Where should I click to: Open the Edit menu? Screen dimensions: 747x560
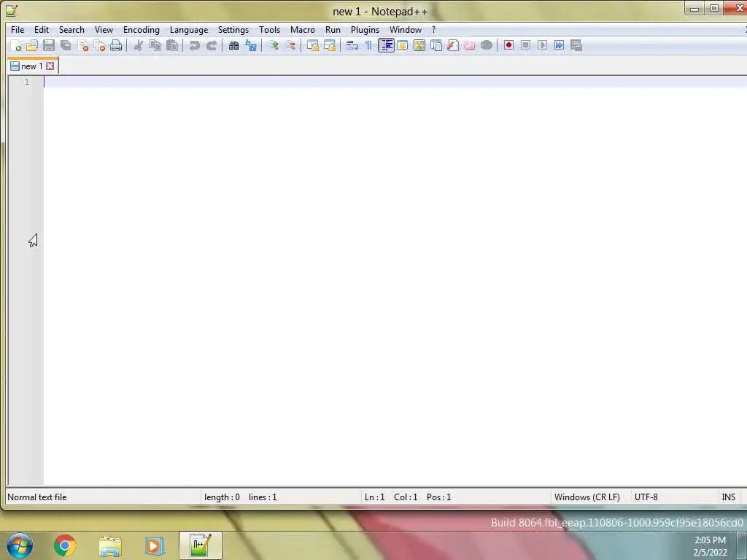[42, 29]
